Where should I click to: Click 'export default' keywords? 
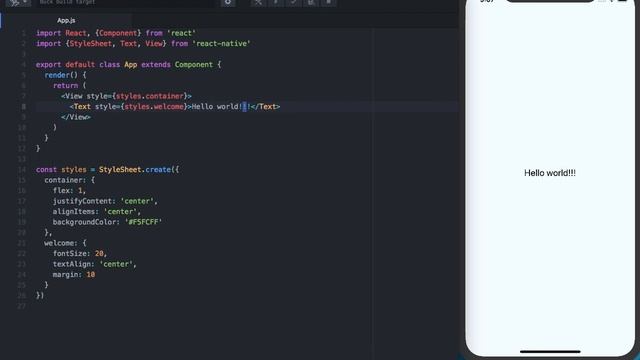(x=65, y=64)
